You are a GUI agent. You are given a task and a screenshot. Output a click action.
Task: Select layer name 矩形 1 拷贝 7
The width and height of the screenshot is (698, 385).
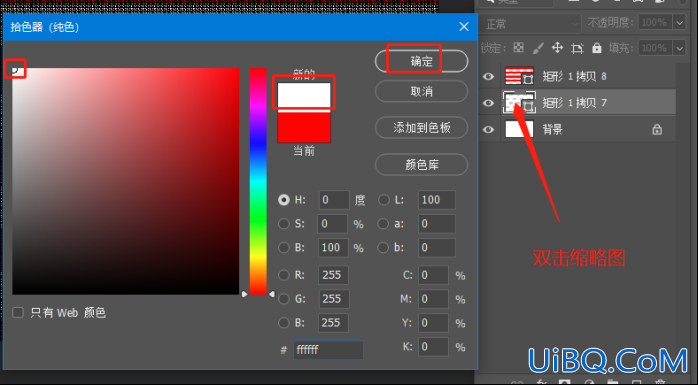click(574, 103)
